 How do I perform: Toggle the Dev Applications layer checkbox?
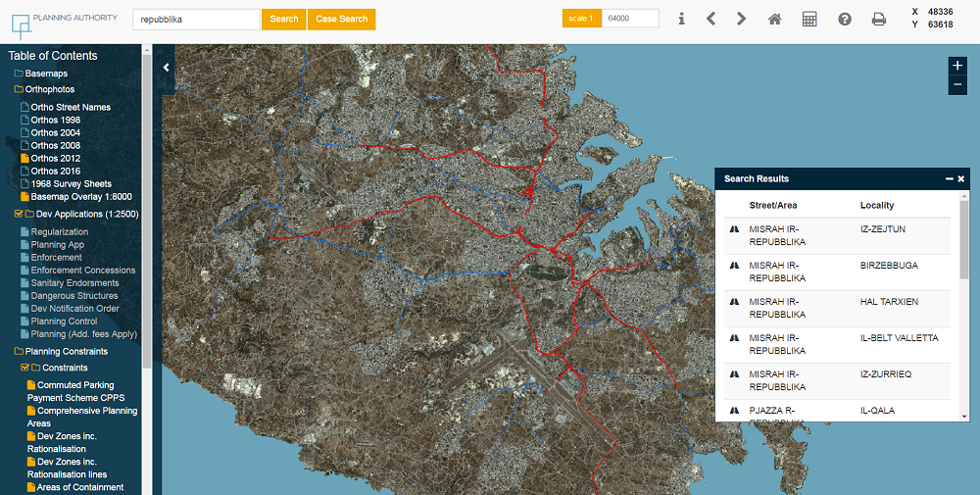click(x=19, y=214)
